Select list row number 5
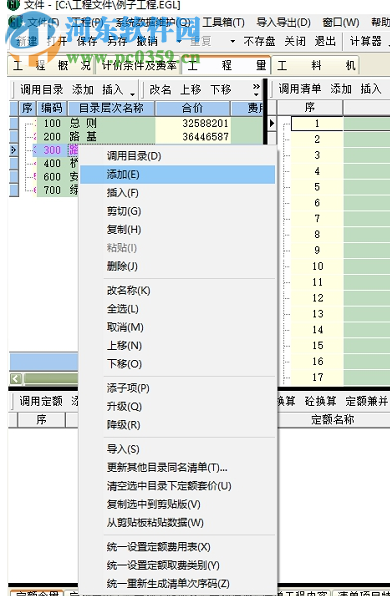This screenshot has width=390, height=604. point(317,187)
